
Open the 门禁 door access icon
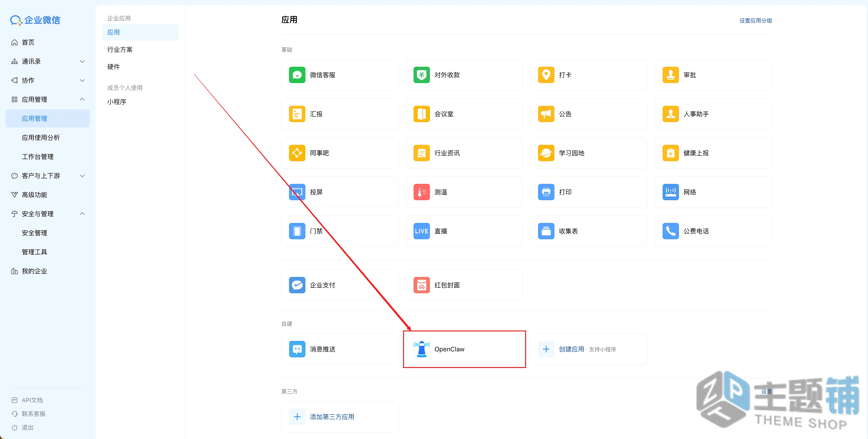click(x=297, y=231)
